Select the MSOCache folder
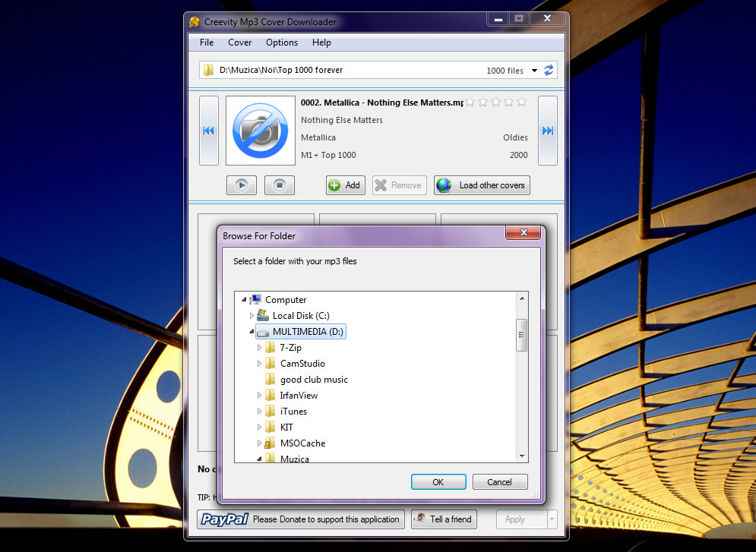Screen dimensions: 756x552 point(302,443)
